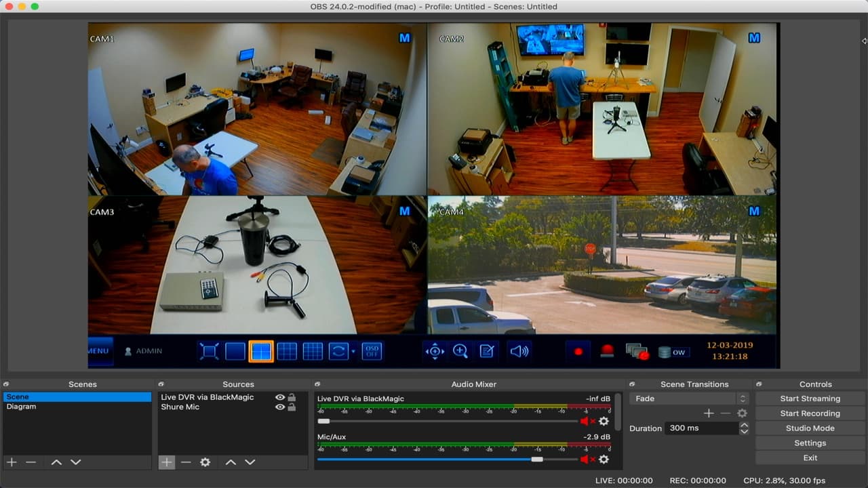The image size is (868, 488).
Task: Increase transition Duration with the up stepper
Action: [x=744, y=424]
